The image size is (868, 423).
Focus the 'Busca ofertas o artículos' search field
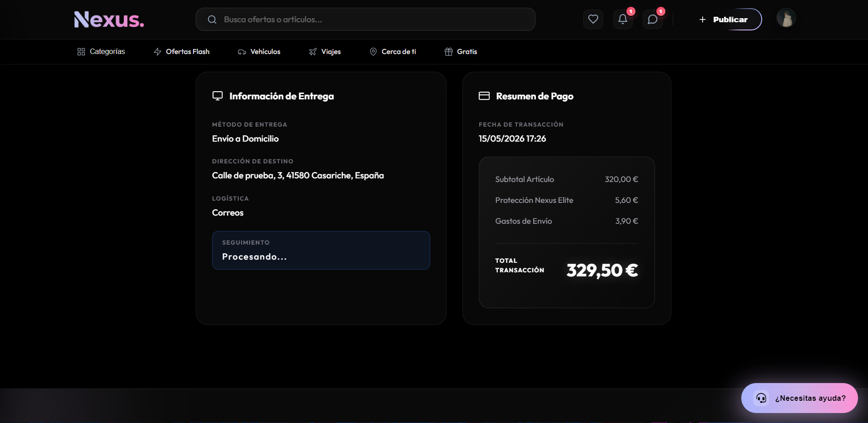[x=365, y=20]
